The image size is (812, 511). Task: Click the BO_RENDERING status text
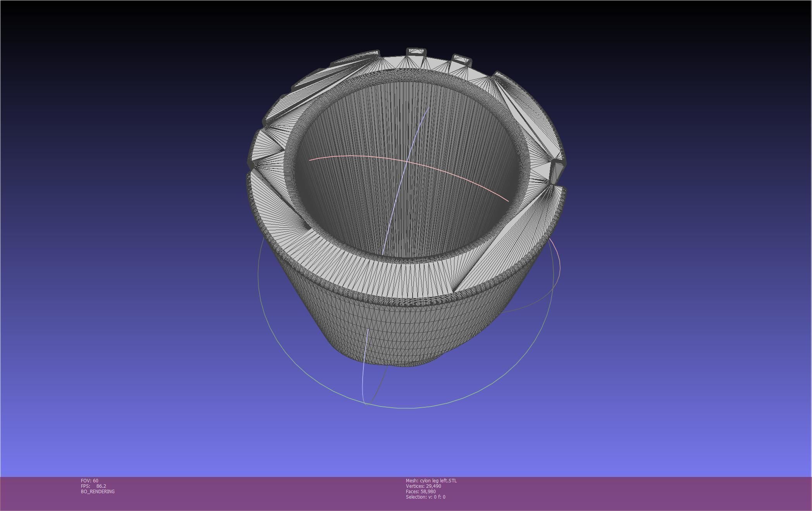[98, 491]
